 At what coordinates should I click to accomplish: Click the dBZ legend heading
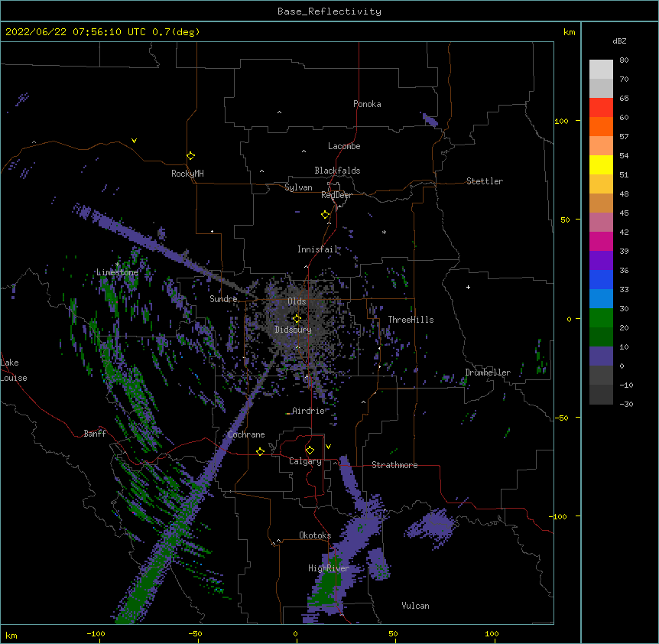click(x=619, y=41)
